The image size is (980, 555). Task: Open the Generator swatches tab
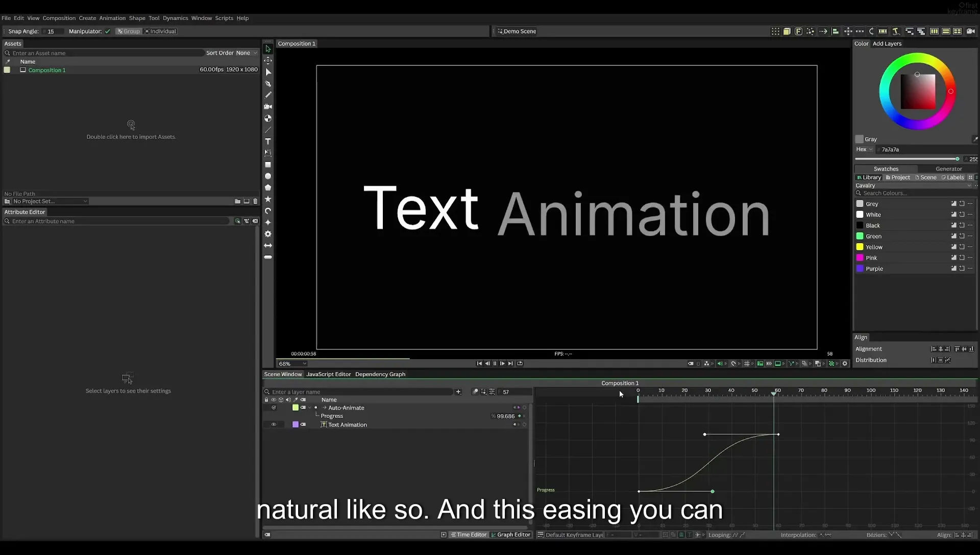click(x=948, y=169)
